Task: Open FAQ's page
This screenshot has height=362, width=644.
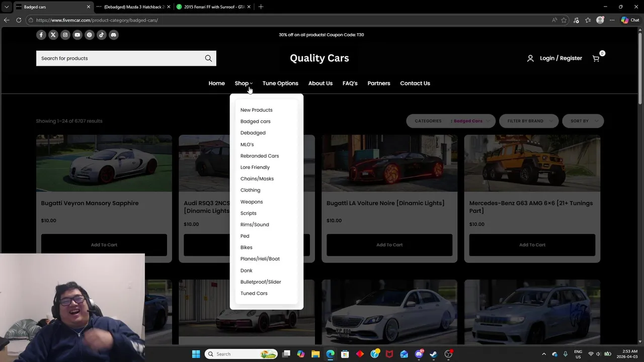Action: 350,83
